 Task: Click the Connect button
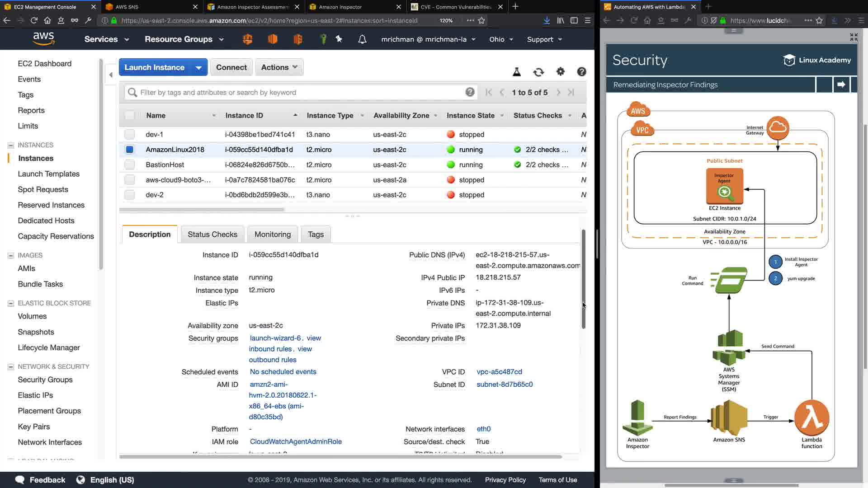[x=231, y=67]
